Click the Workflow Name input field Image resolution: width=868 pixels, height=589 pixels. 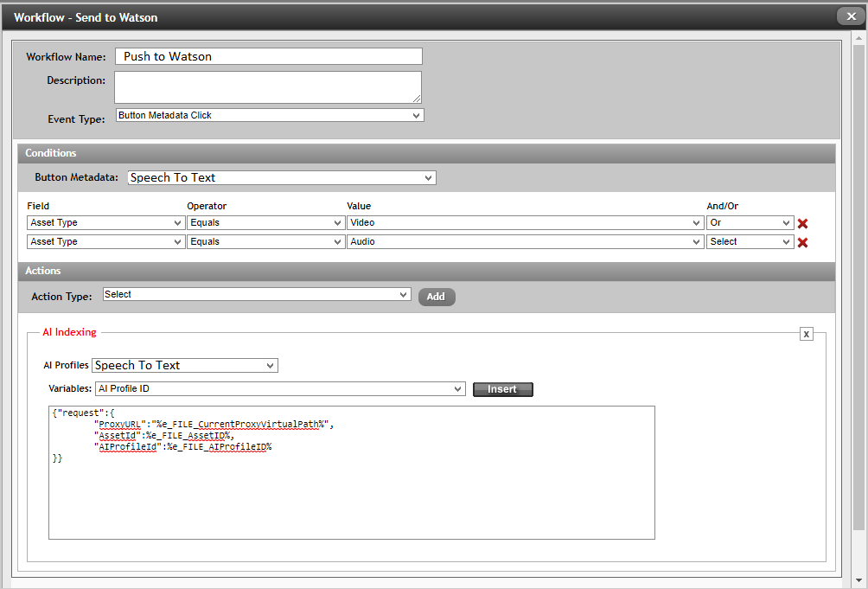[x=269, y=56]
